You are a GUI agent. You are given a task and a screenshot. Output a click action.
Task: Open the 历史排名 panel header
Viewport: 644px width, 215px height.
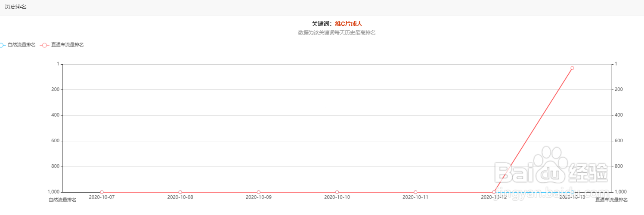[16, 7]
